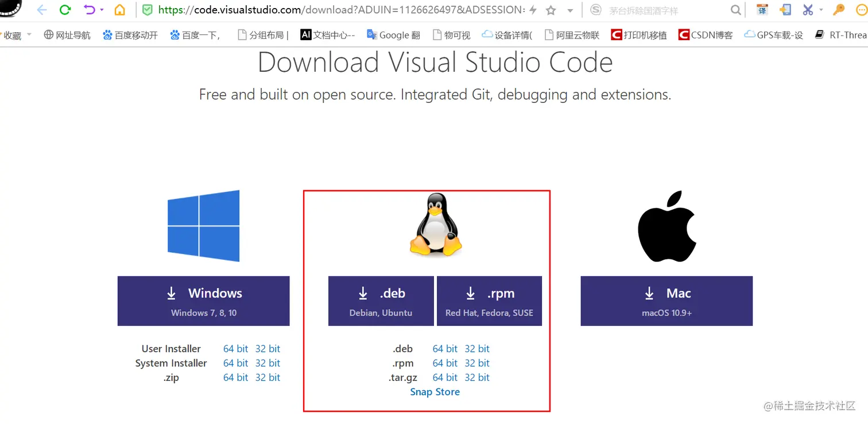Open the 网址导航 bookmark
Screen dimensions: 868x424
pos(67,35)
